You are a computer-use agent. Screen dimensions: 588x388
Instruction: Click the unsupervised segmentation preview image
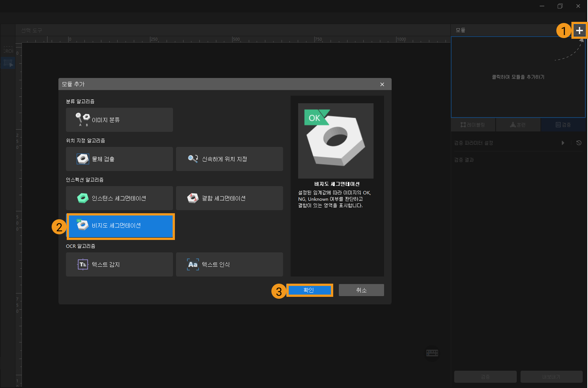coord(336,141)
